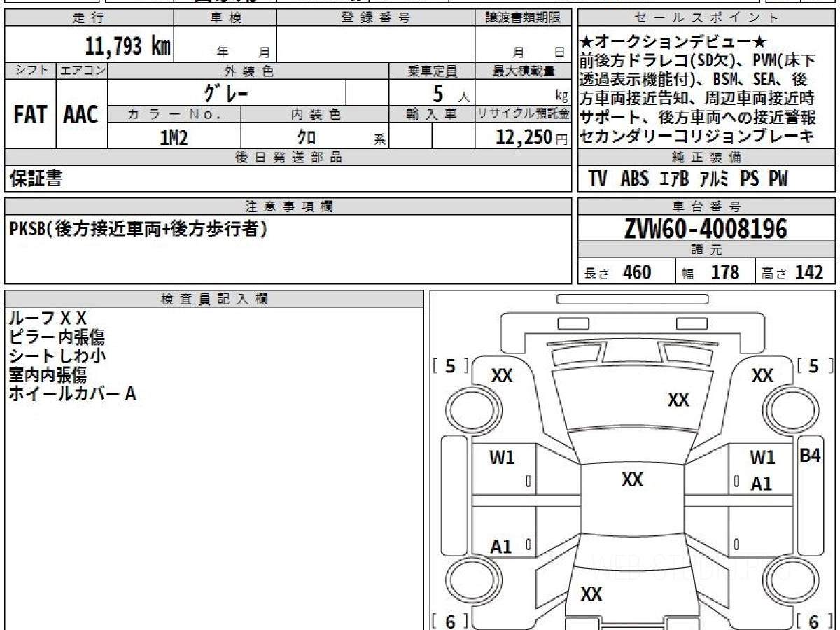This screenshot has width=840, height=630.
Task: Select the FAT shift value
Action: coord(30,115)
